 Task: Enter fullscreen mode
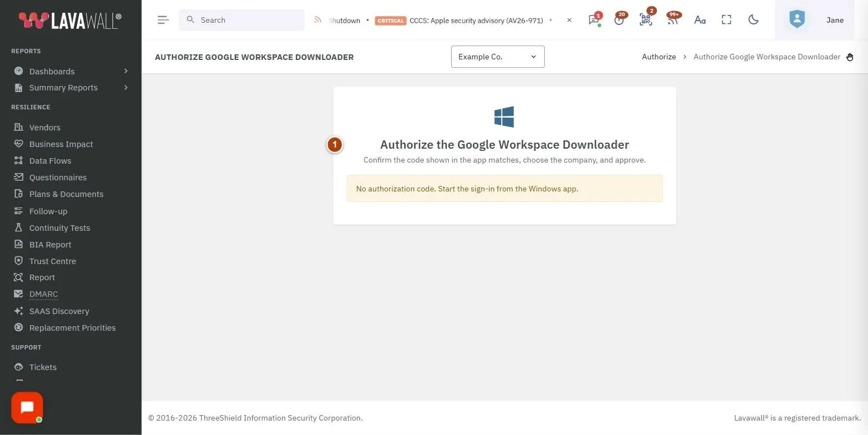coord(726,20)
